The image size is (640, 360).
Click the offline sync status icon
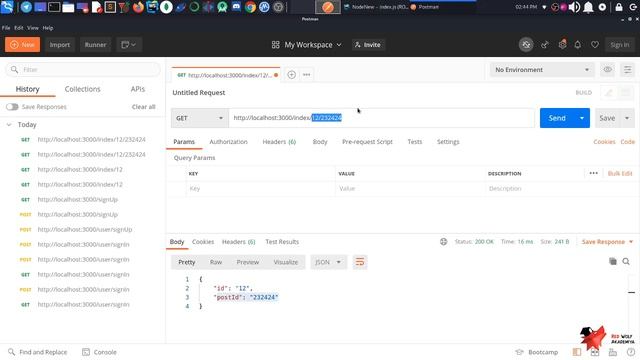click(x=526, y=45)
